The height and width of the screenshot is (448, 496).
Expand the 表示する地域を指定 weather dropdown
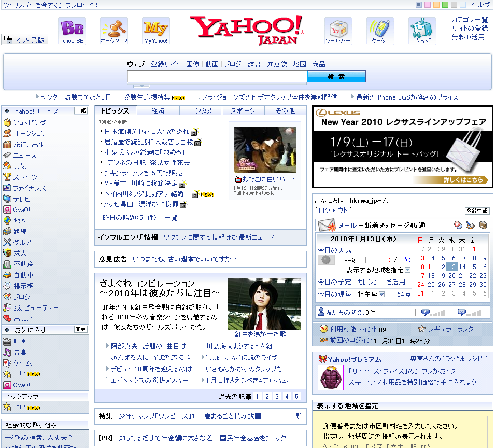[x=407, y=270]
